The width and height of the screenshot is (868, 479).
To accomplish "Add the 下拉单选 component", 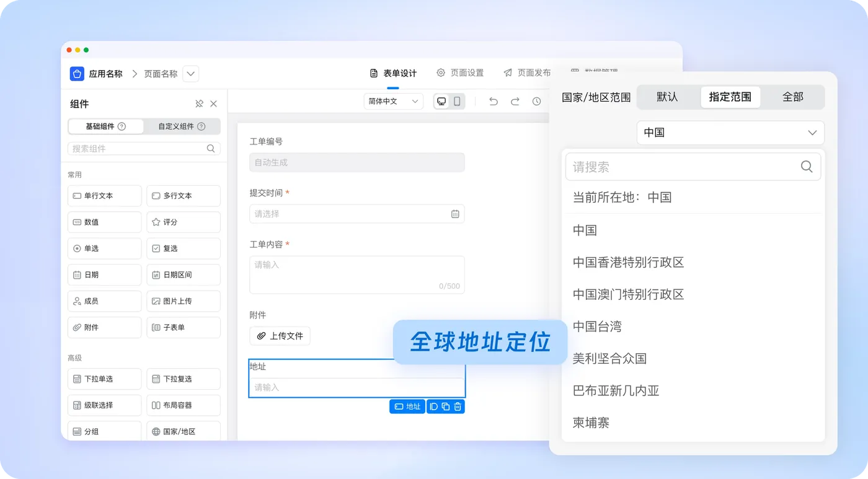I will tap(105, 379).
